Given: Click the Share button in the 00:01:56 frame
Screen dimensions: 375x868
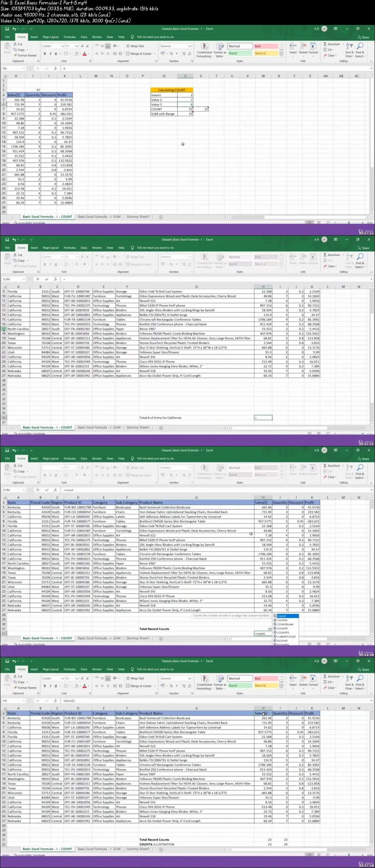Looking at the screenshot, I should 363,37.
